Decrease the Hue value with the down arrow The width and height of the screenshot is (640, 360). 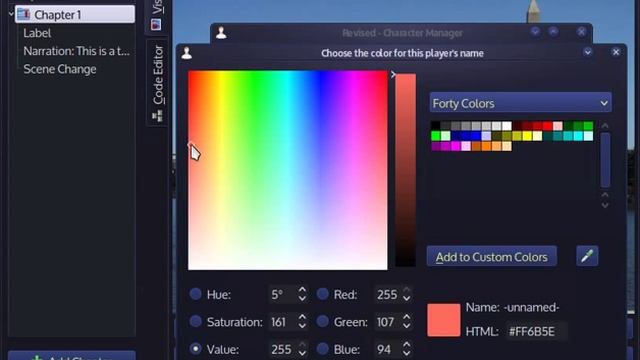coord(302,298)
